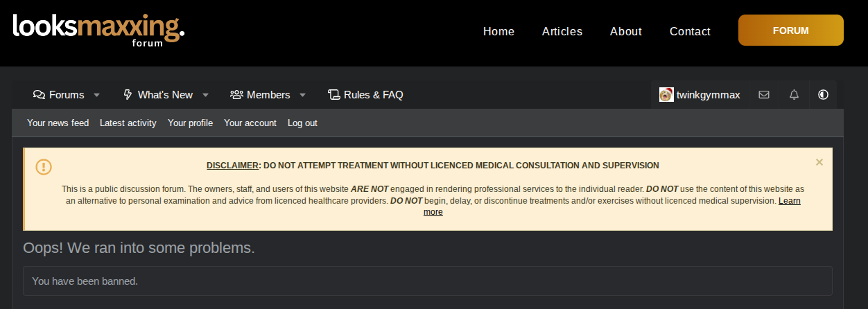Go to the About page
Image resolution: width=868 pixels, height=309 pixels.
click(625, 31)
